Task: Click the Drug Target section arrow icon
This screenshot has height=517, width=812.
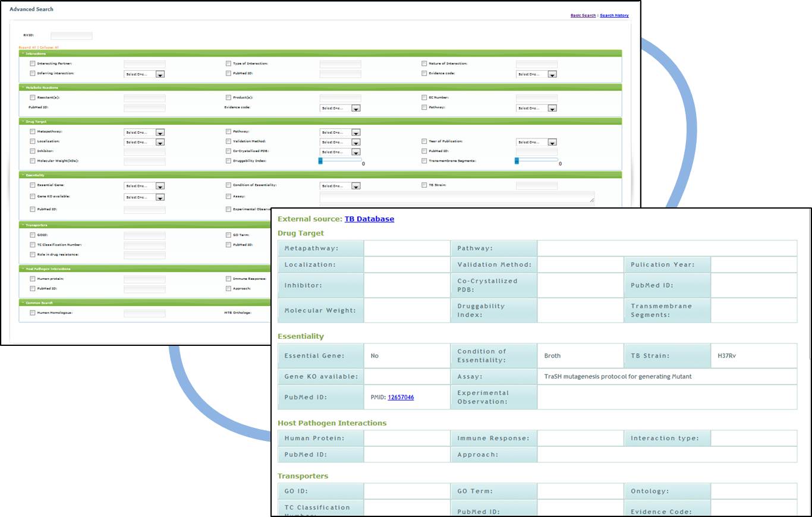Action: [22, 121]
